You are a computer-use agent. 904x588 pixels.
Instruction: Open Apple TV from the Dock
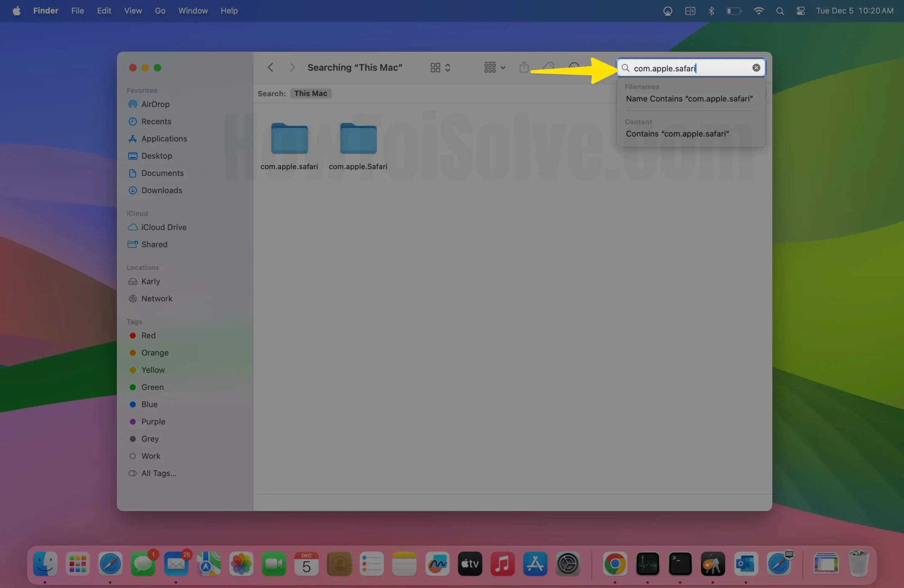click(470, 564)
